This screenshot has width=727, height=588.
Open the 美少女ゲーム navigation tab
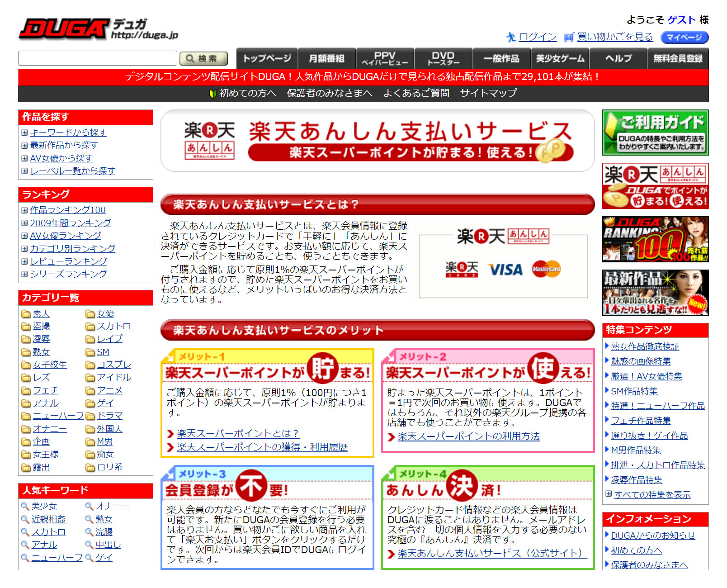(x=560, y=58)
